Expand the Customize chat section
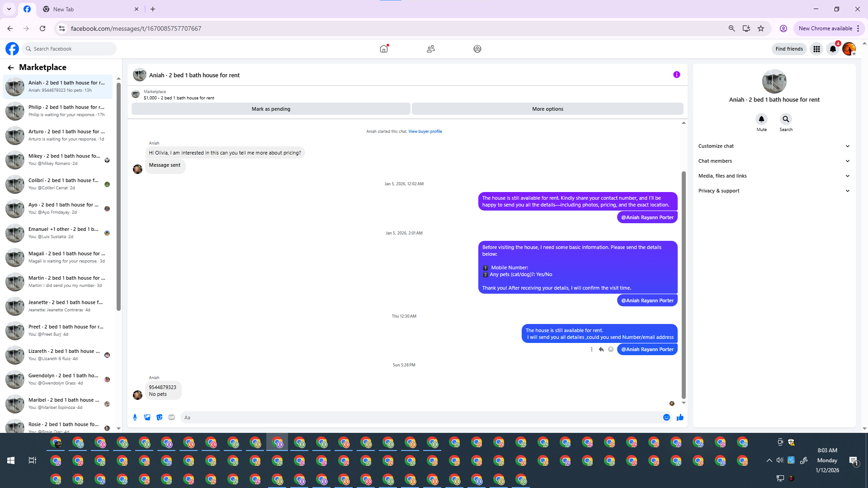The width and height of the screenshot is (868, 488). click(x=774, y=146)
